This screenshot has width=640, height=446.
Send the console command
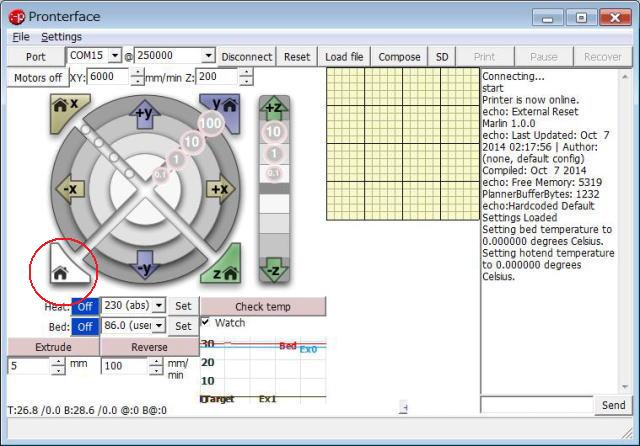[x=613, y=405]
